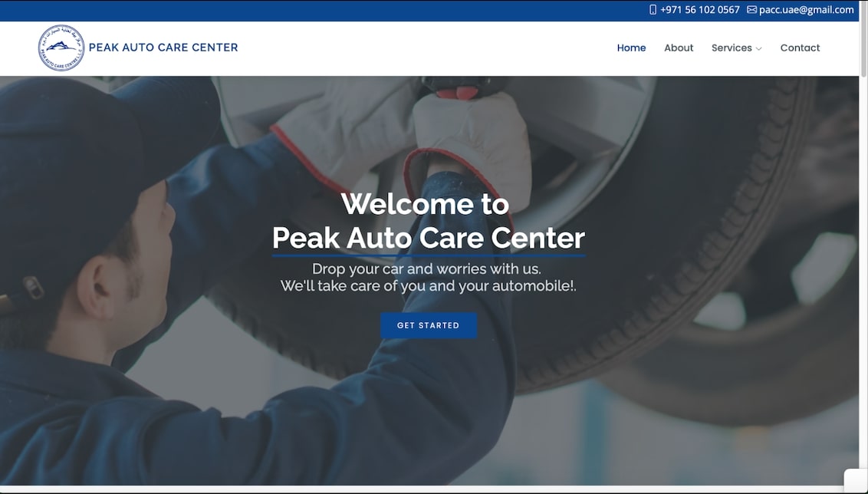Image resolution: width=868 pixels, height=494 pixels.
Task: Click the 'Welcome to' heading text
Action: click(x=425, y=204)
